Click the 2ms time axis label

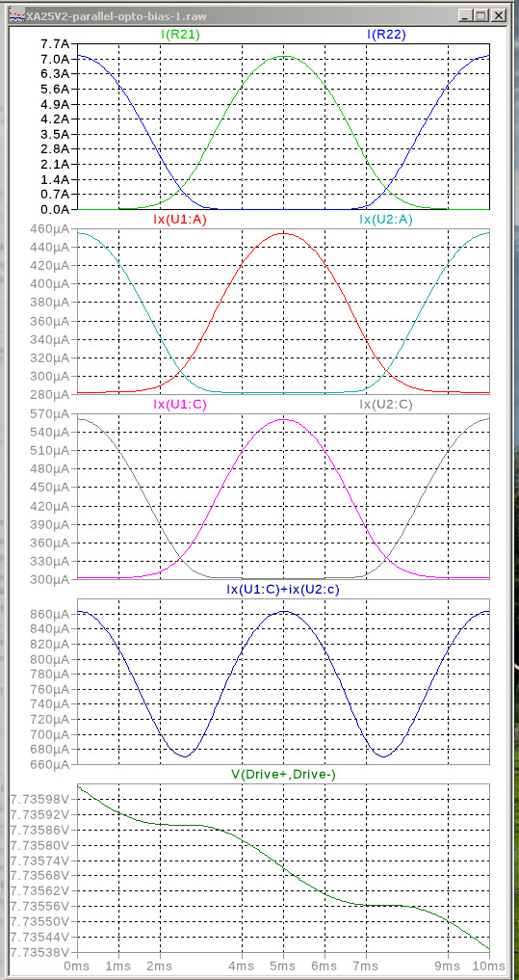[160, 967]
